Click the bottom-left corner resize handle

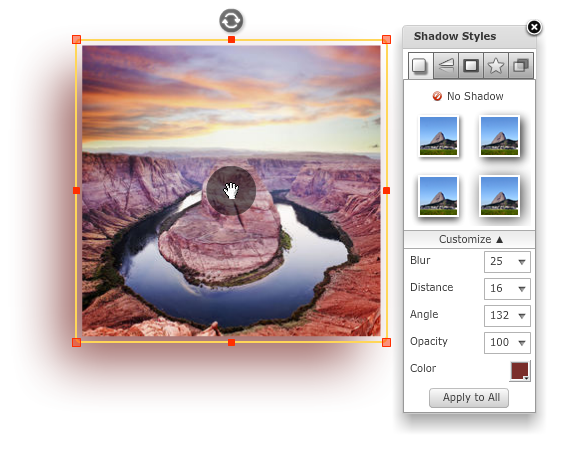point(77,343)
